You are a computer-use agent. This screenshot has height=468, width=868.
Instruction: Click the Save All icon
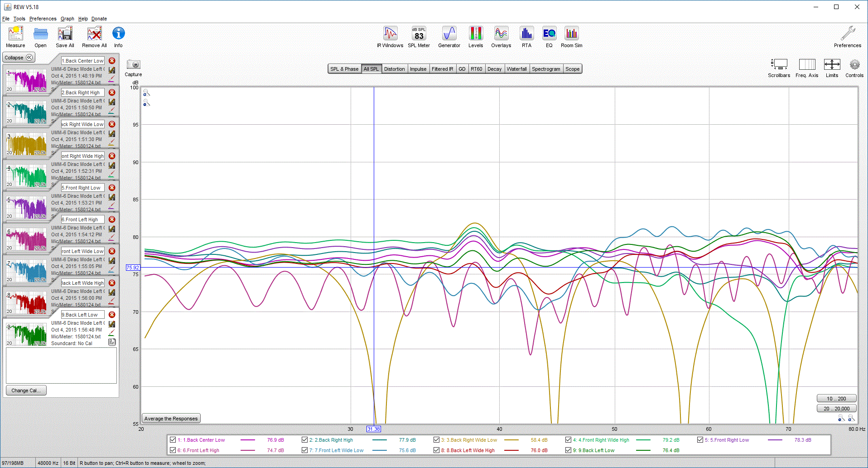click(65, 37)
